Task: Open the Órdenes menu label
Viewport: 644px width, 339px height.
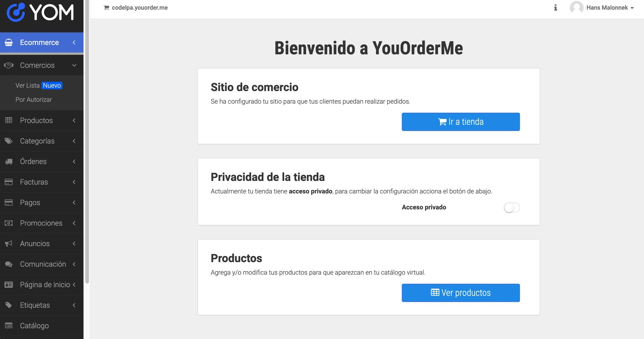Action: point(33,161)
